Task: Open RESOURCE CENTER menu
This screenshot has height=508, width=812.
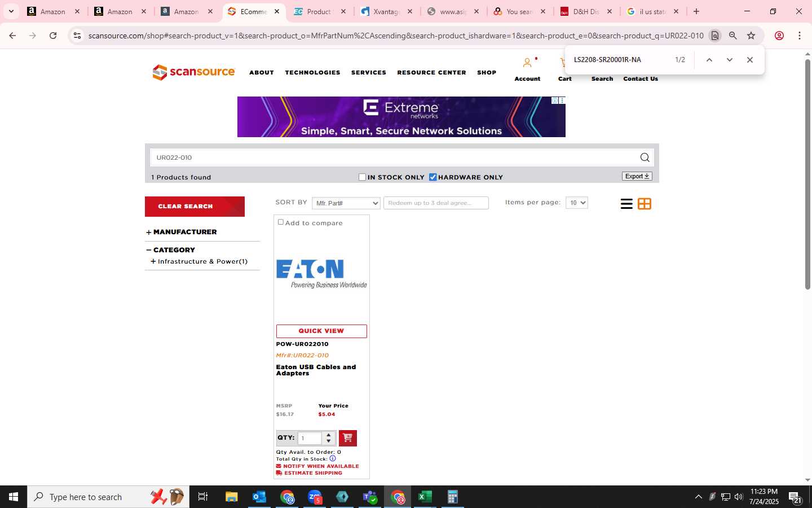Action: [x=431, y=73]
